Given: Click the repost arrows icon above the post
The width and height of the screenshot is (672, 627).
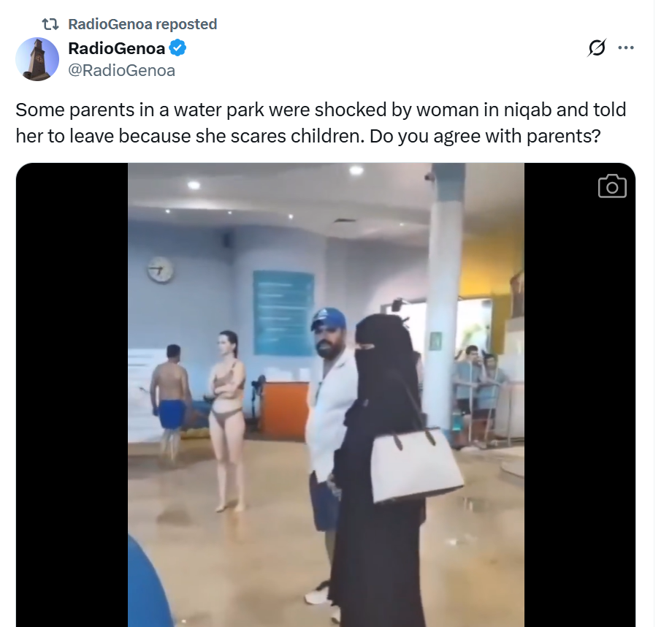Looking at the screenshot, I should click(50, 24).
